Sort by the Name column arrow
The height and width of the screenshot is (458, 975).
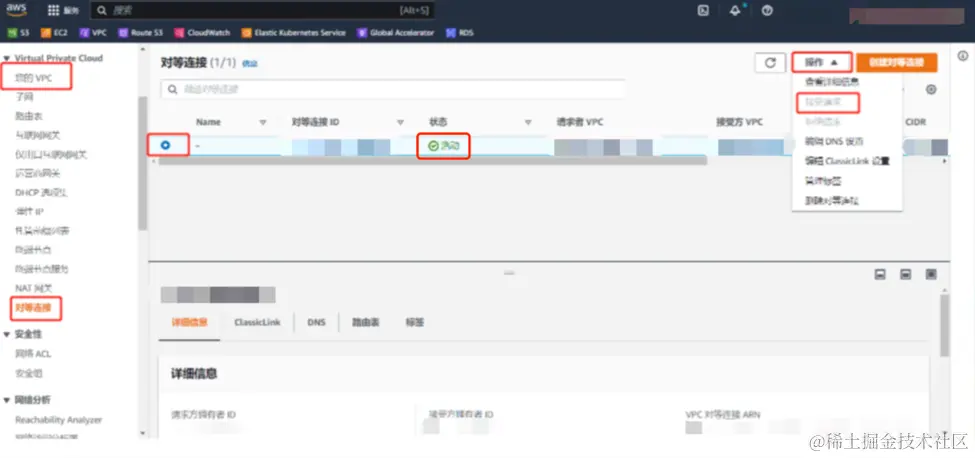coord(262,122)
